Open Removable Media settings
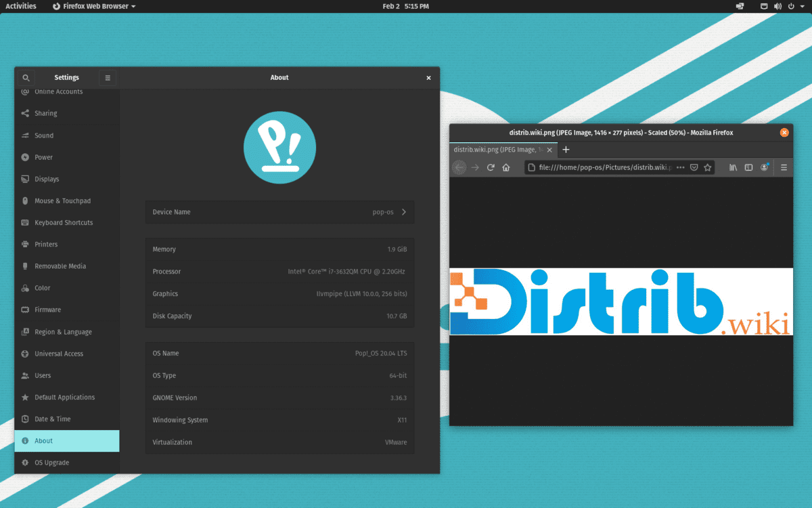Screen dimensions: 812x508 [67, 266]
